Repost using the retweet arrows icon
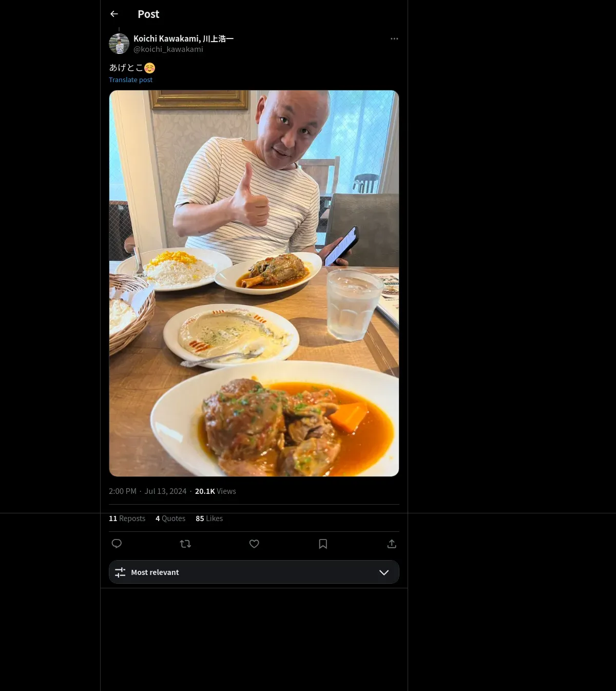This screenshot has height=691, width=616. point(185,544)
